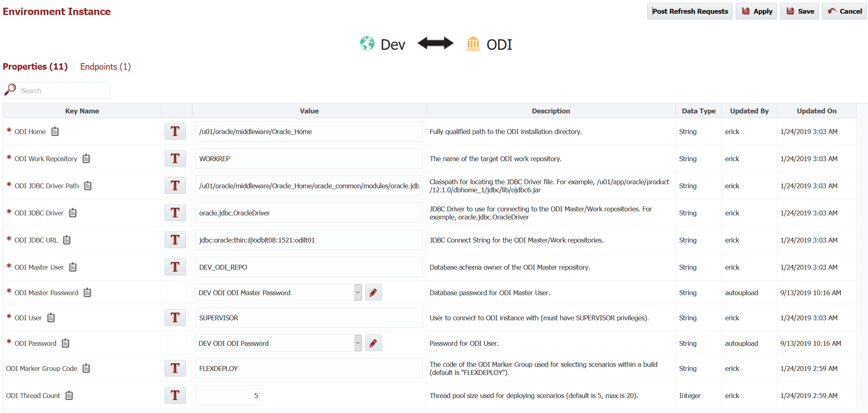The width and height of the screenshot is (868, 413).
Task: Toggle the T button in ODI Work Repository row
Action: pyautogui.click(x=175, y=159)
